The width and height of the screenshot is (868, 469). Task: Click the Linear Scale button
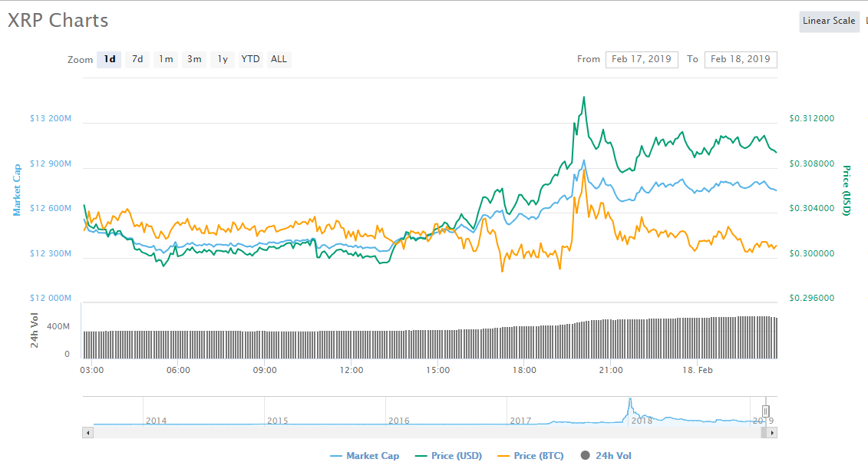[829, 21]
